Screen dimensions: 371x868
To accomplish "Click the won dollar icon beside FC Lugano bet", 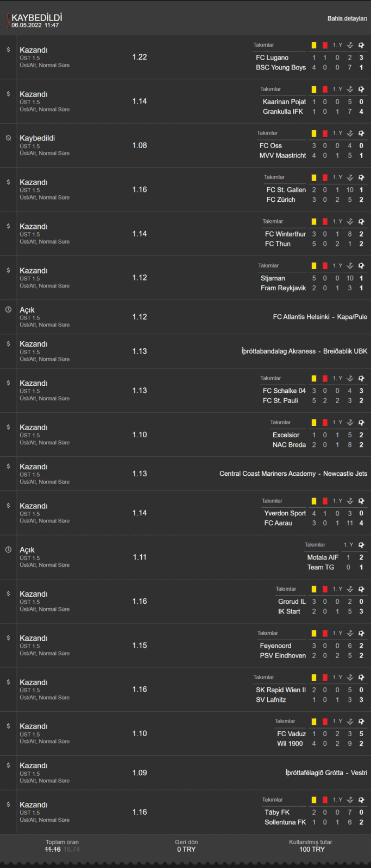I will tap(8, 50).
